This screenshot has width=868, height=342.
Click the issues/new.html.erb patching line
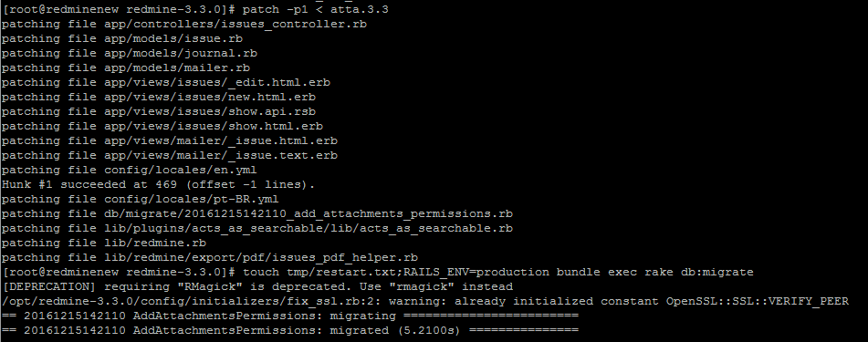[x=158, y=97]
